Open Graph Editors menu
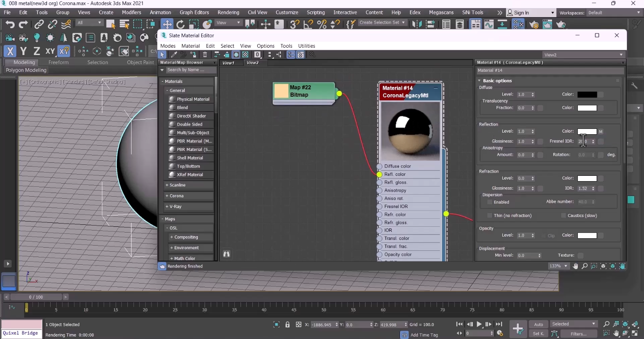 tap(194, 13)
